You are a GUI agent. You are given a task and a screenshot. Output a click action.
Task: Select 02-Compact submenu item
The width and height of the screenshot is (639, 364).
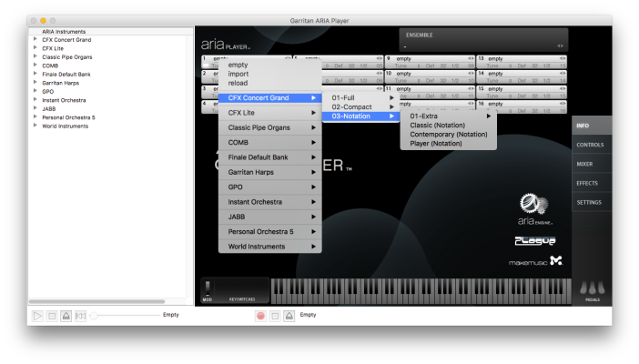(360, 106)
